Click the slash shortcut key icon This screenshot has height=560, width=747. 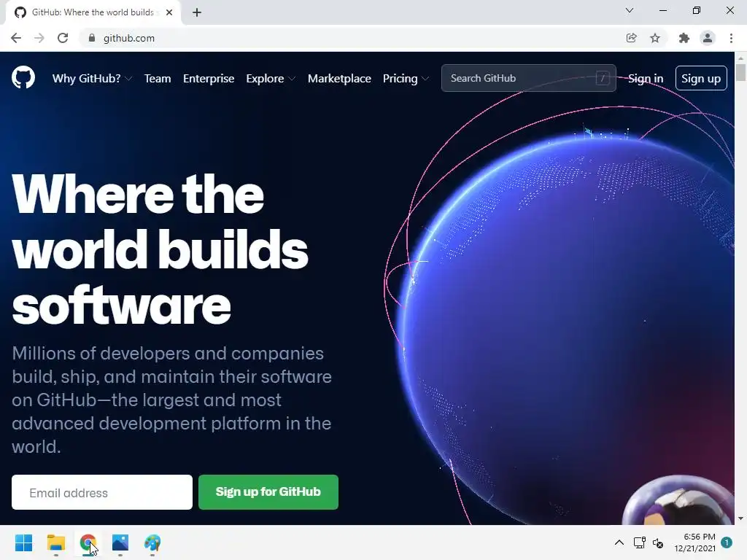(602, 78)
